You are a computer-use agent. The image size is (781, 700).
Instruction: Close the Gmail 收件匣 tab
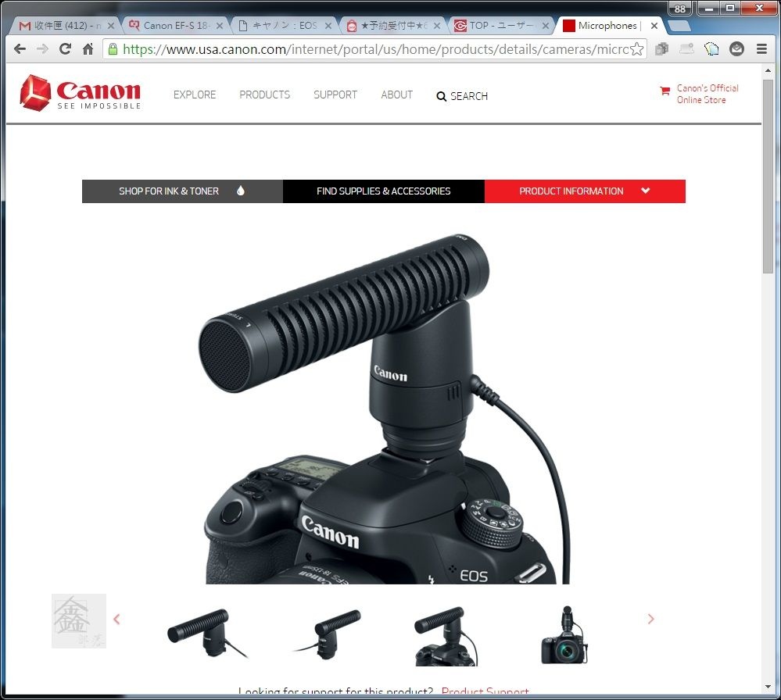pos(110,26)
